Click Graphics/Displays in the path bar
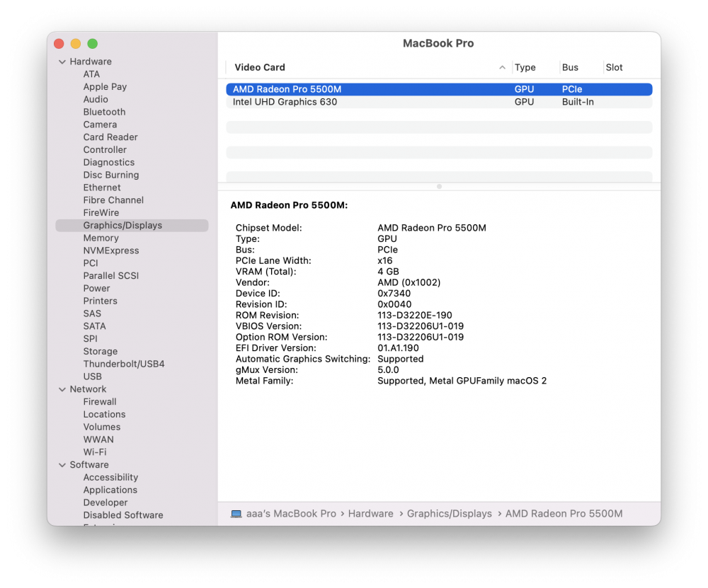The image size is (708, 588). 450,515
